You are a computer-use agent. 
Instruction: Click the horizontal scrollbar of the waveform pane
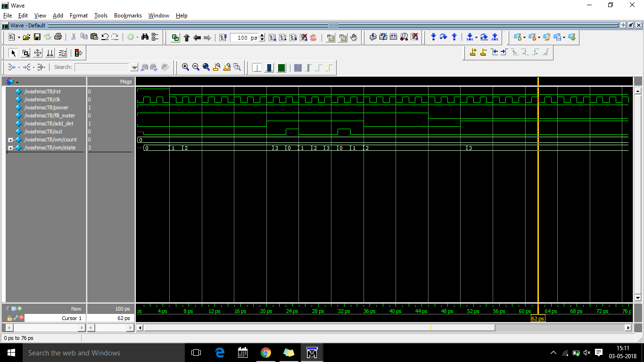384,328
